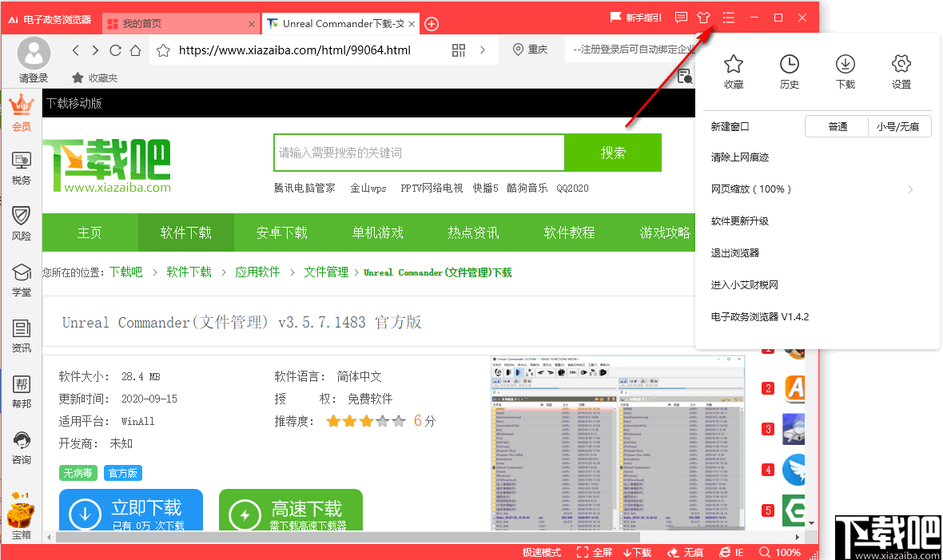
Task: Click the fourth recommendation star
Action: click(x=381, y=421)
